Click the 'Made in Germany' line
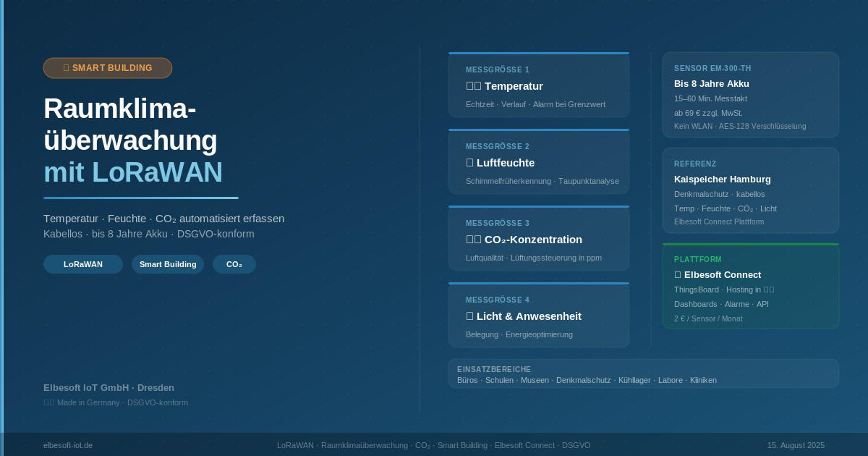Viewport: 868px width, 456px height. (116, 402)
